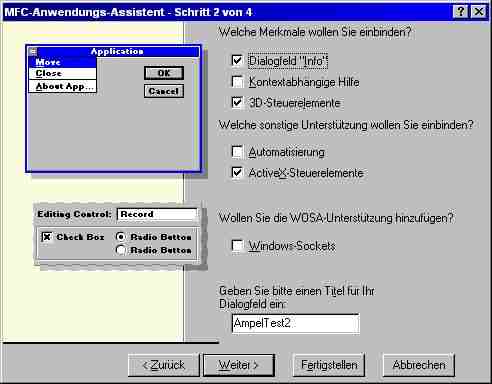
Task: Click the question "Welche Merkmale wollen Sie einbinden?"
Action: pyautogui.click(x=315, y=32)
